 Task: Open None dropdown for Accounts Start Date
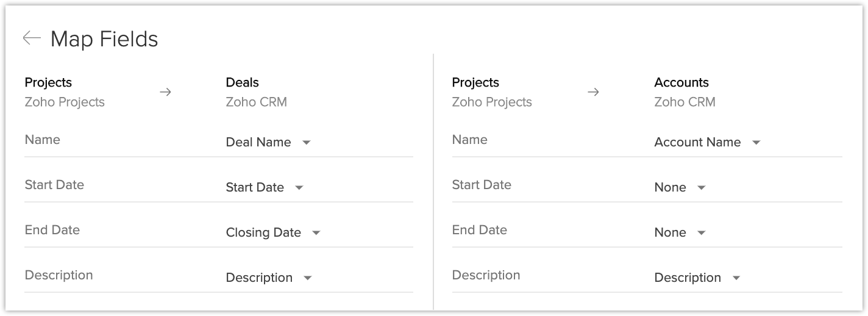pyautogui.click(x=680, y=187)
